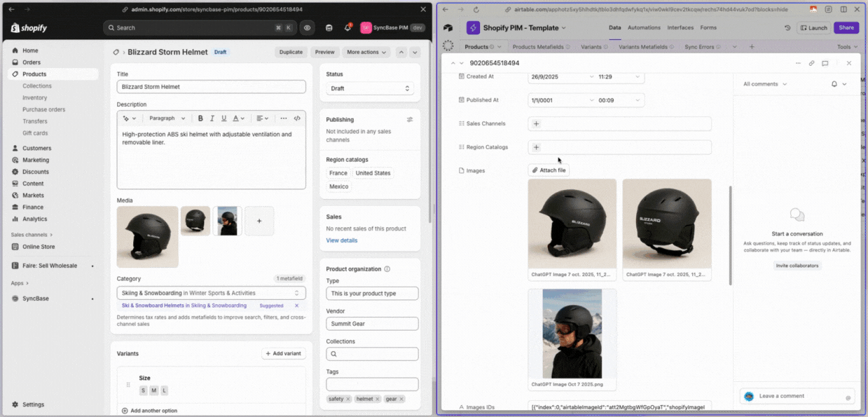Expand the All comments filter
The height and width of the screenshot is (417, 868).
pyautogui.click(x=765, y=84)
